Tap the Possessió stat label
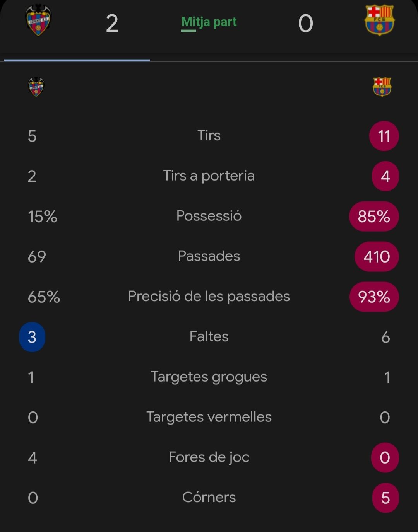Viewport: 418px width, 532px height. [x=209, y=216]
